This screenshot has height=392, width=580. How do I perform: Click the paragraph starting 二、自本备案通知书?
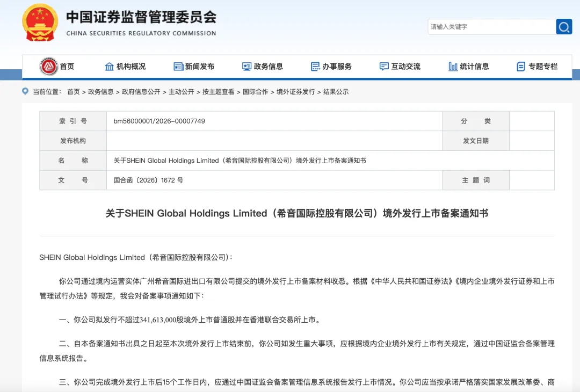pyautogui.click(x=297, y=351)
